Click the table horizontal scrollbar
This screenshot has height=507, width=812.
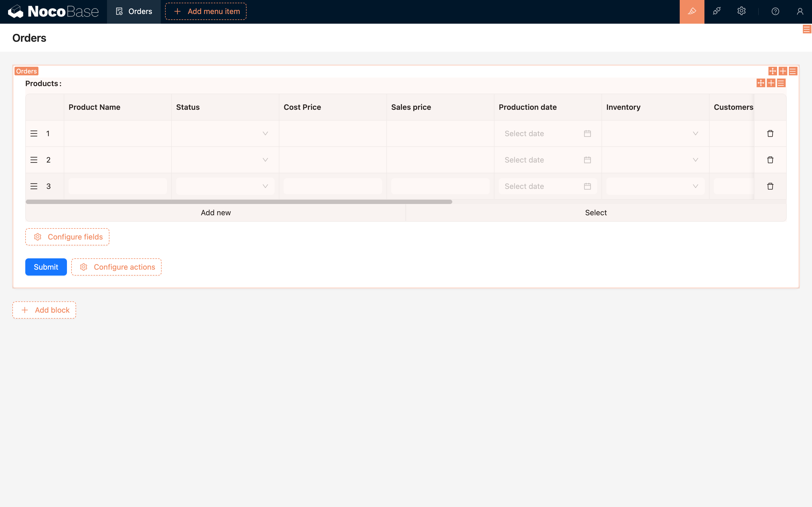(239, 202)
